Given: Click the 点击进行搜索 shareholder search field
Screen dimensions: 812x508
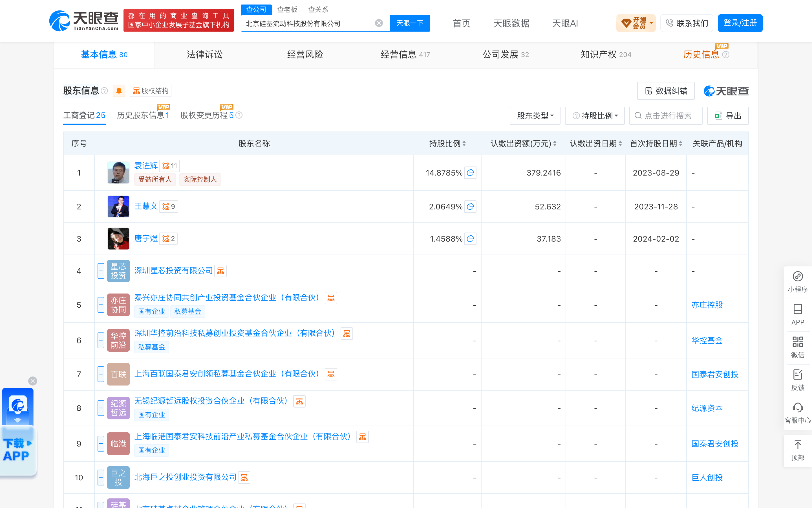Looking at the screenshot, I should tap(666, 116).
